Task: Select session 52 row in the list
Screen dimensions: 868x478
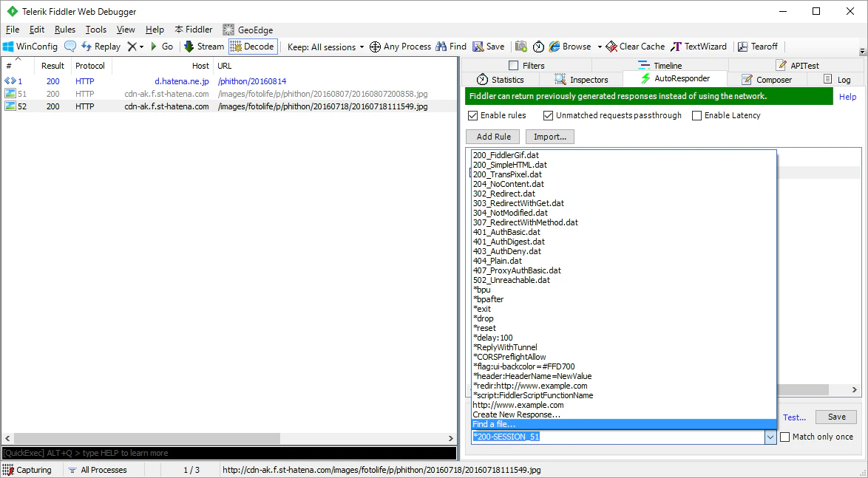Action: click(229, 106)
